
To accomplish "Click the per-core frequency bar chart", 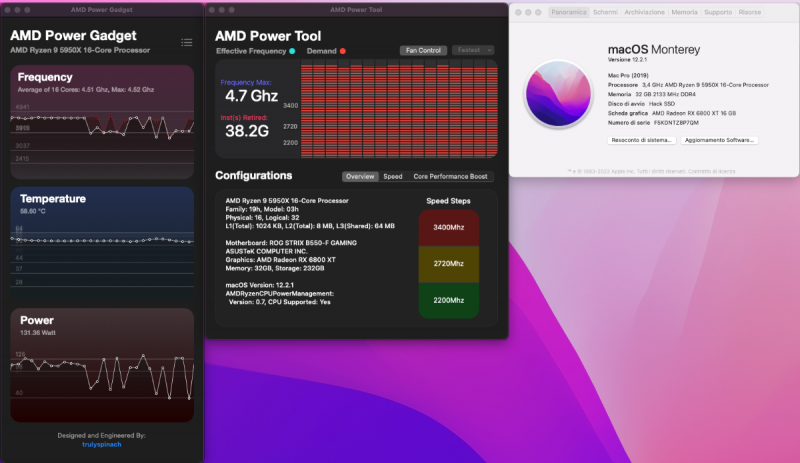I will 399,109.
